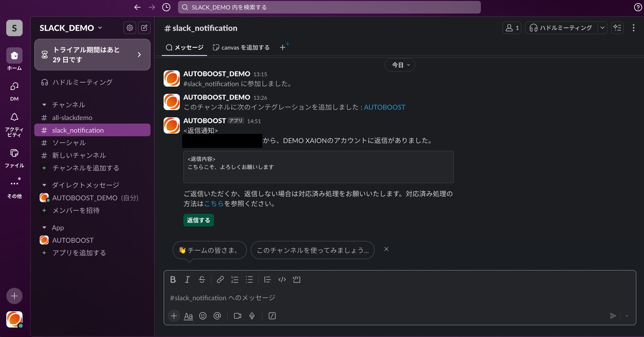Click the round plus add-workspace button
This screenshot has height=337, width=644.
tap(15, 296)
